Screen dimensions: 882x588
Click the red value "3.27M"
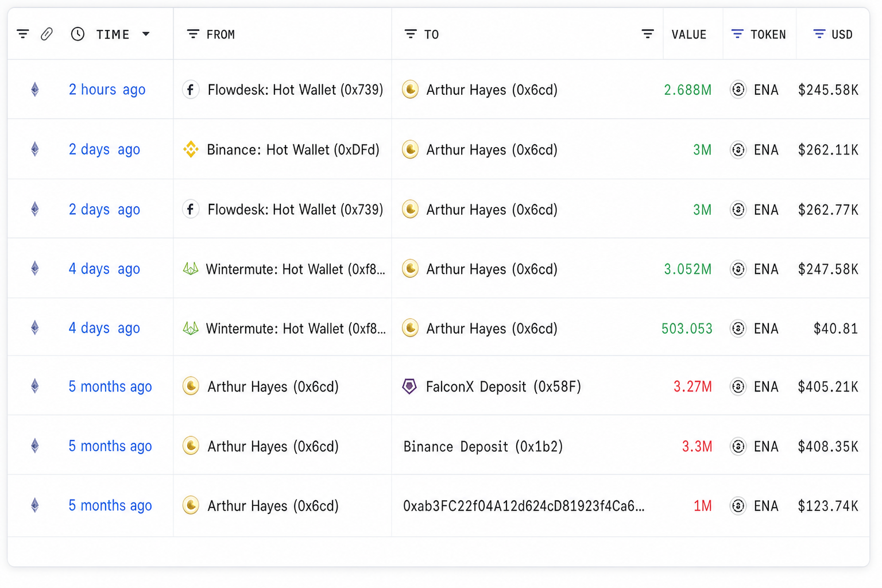tap(693, 386)
